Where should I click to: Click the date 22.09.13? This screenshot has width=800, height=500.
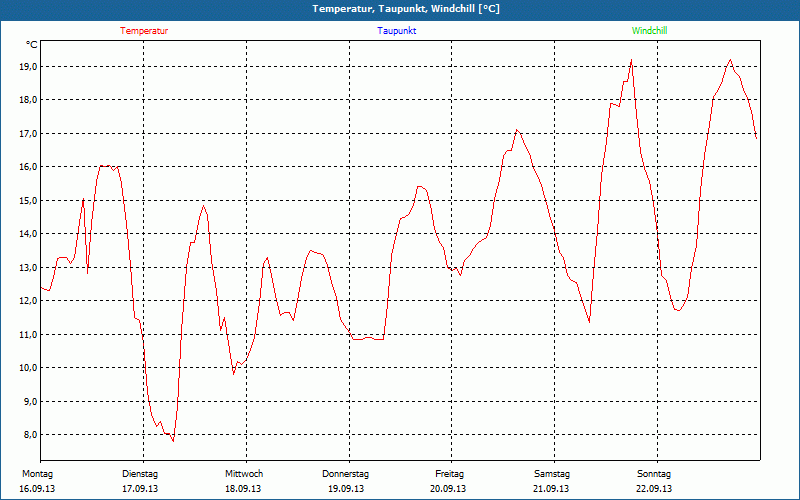(654, 489)
